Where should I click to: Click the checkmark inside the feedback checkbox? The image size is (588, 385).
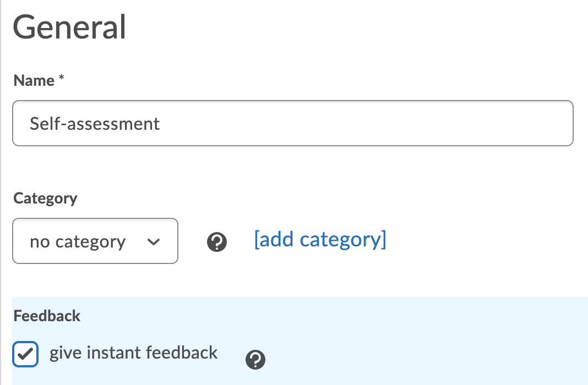(25, 354)
